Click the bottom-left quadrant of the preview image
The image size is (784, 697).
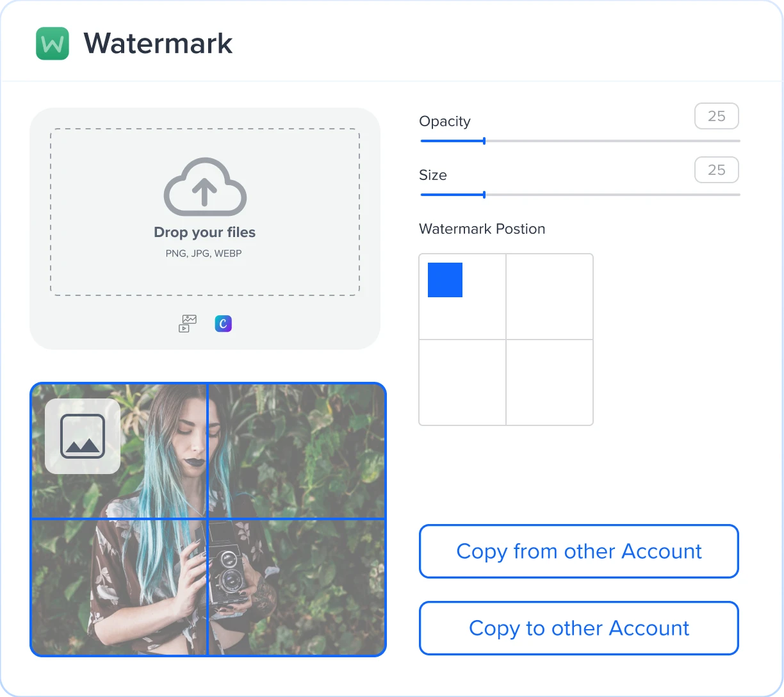(119, 587)
